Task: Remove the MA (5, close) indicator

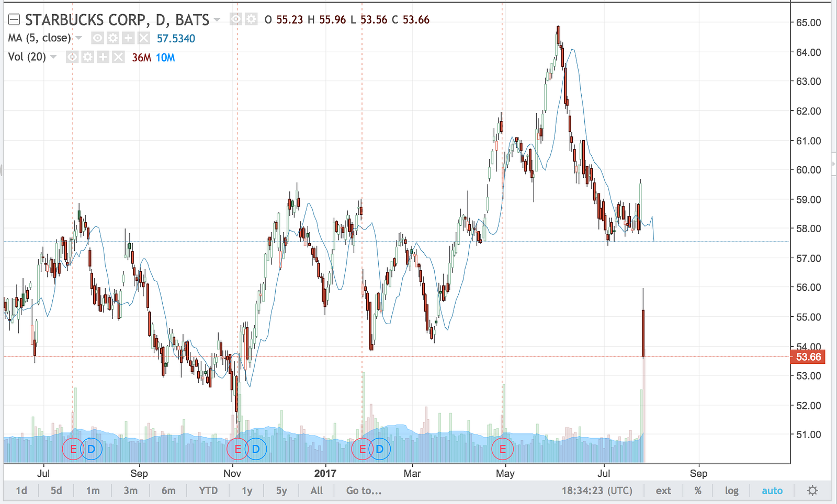Action: click(x=144, y=38)
